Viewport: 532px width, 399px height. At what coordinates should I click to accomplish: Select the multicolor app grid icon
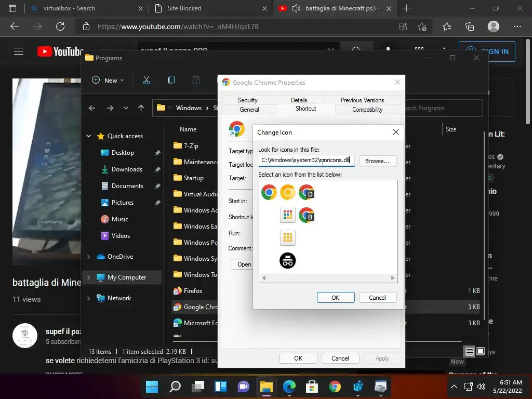tap(287, 215)
